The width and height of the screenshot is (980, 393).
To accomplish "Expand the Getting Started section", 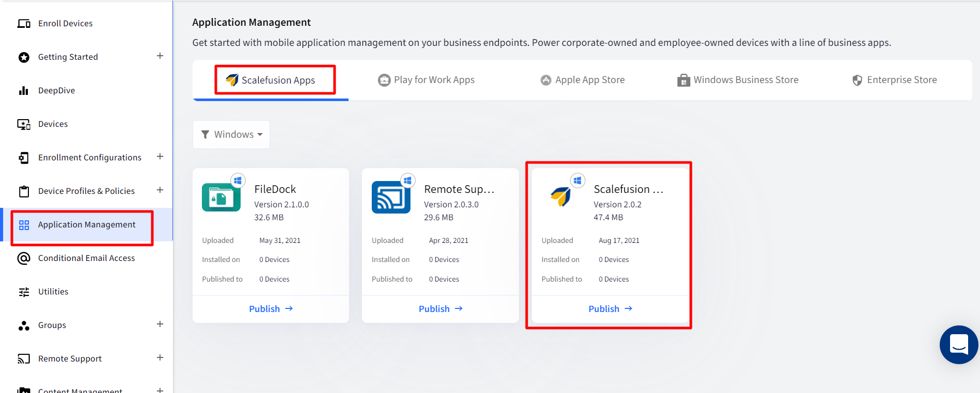I will coord(160,56).
